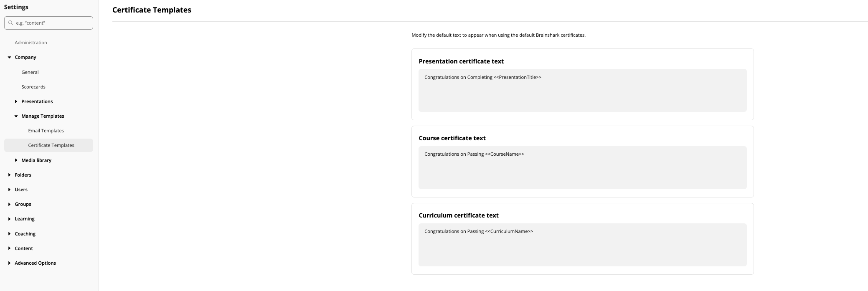Expand the Folders section
Image resolution: width=868 pixels, height=291 pixels.
tap(9, 175)
